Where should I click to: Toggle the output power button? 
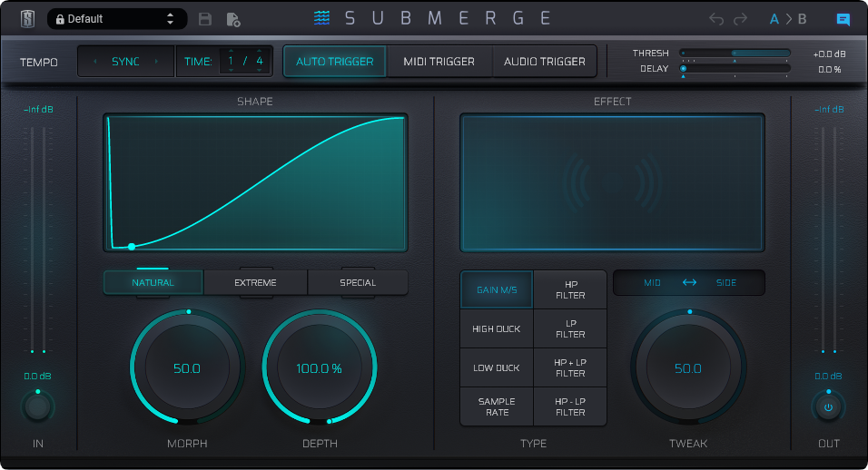coord(828,407)
